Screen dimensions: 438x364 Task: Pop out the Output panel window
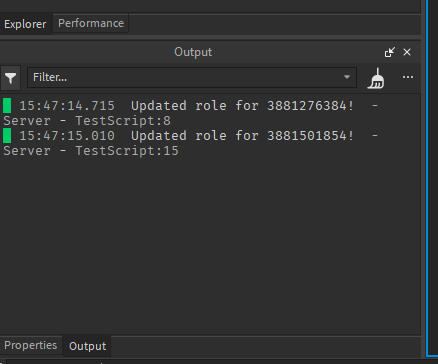tap(390, 52)
